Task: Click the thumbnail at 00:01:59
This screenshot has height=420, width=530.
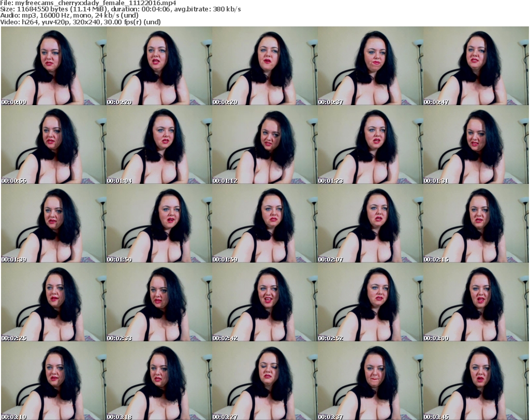Action: coord(264,224)
